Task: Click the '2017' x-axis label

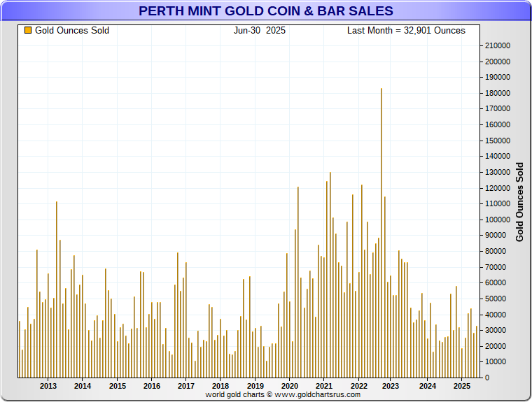Action: (186, 386)
